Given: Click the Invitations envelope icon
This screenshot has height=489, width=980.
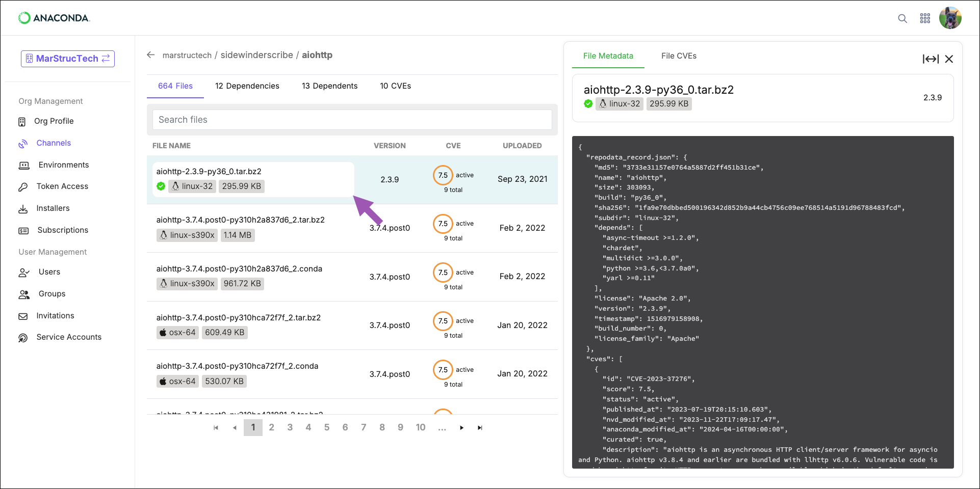Looking at the screenshot, I should (23, 316).
